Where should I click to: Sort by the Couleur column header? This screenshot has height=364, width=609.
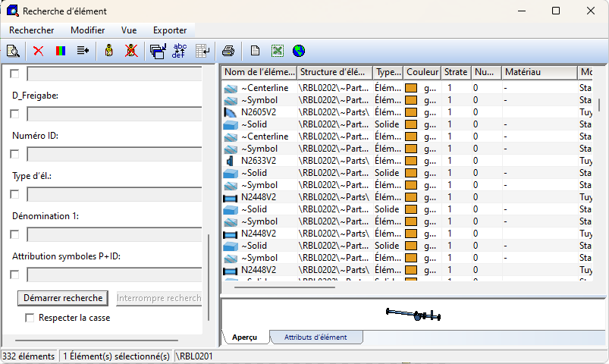click(x=422, y=72)
